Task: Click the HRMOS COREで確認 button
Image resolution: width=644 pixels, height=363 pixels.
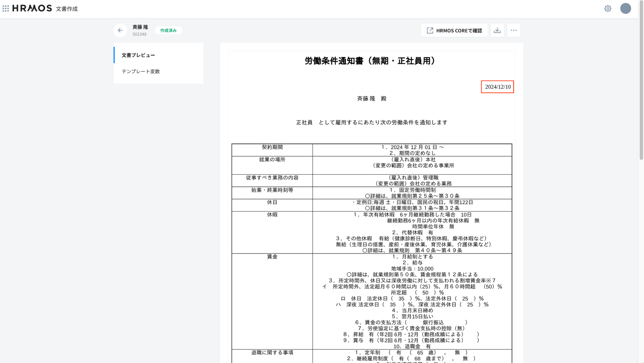Action: pyautogui.click(x=454, y=30)
